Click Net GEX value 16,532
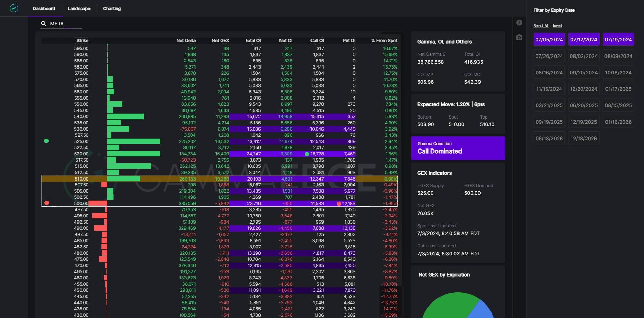The width and height of the screenshot is (644, 318). (x=222, y=141)
